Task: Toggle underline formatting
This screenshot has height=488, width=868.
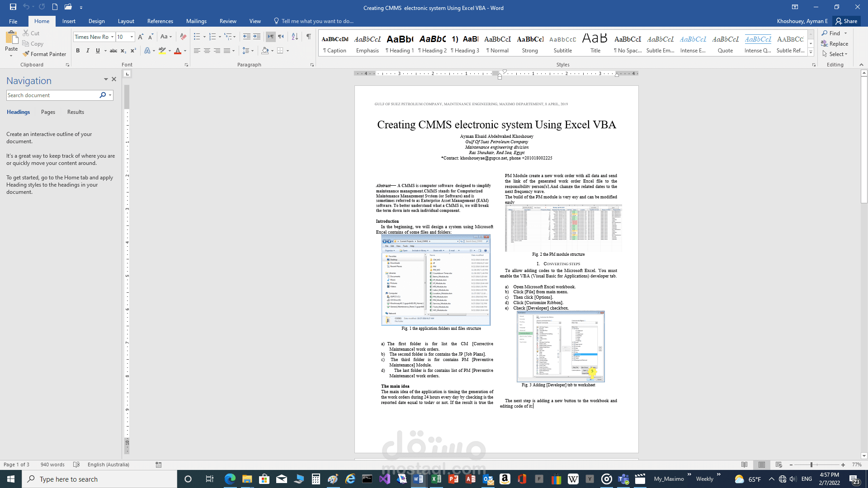Action: [x=98, y=51]
